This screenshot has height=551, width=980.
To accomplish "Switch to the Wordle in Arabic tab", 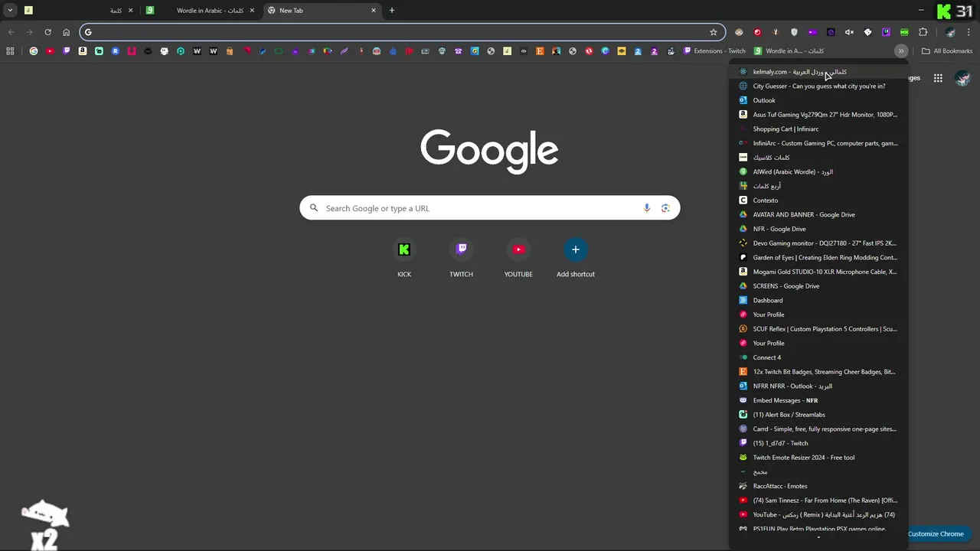I will coord(201,11).
